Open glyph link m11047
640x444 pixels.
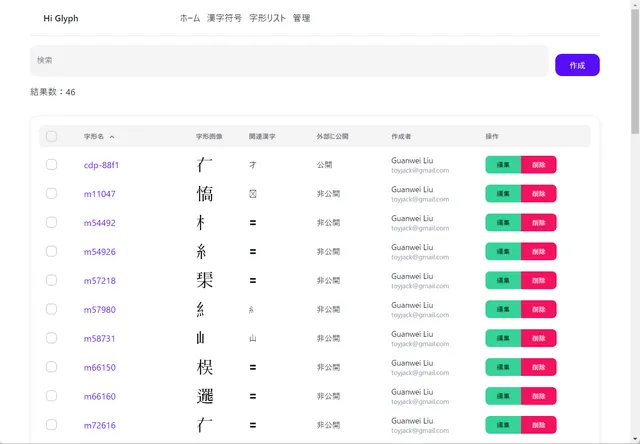(100, 194)
